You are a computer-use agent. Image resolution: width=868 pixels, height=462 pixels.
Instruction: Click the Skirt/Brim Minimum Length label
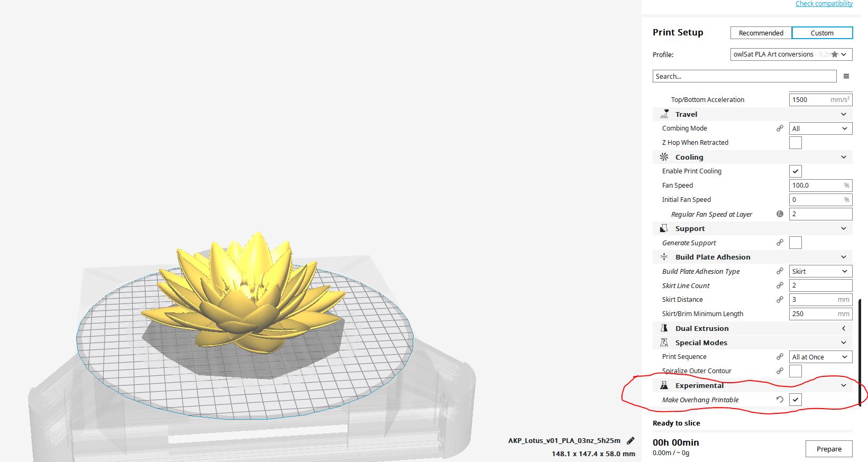(702, 314)
